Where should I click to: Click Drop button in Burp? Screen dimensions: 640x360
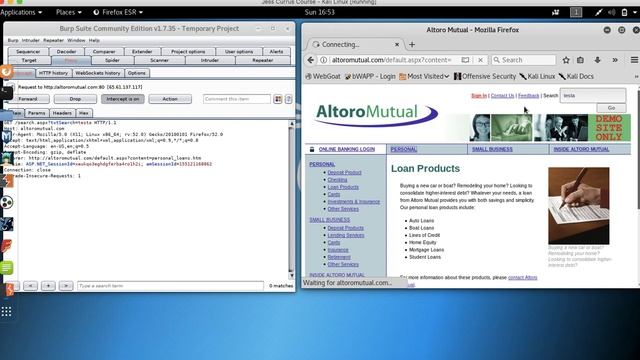pyautogui.click(x=75, y=99)
